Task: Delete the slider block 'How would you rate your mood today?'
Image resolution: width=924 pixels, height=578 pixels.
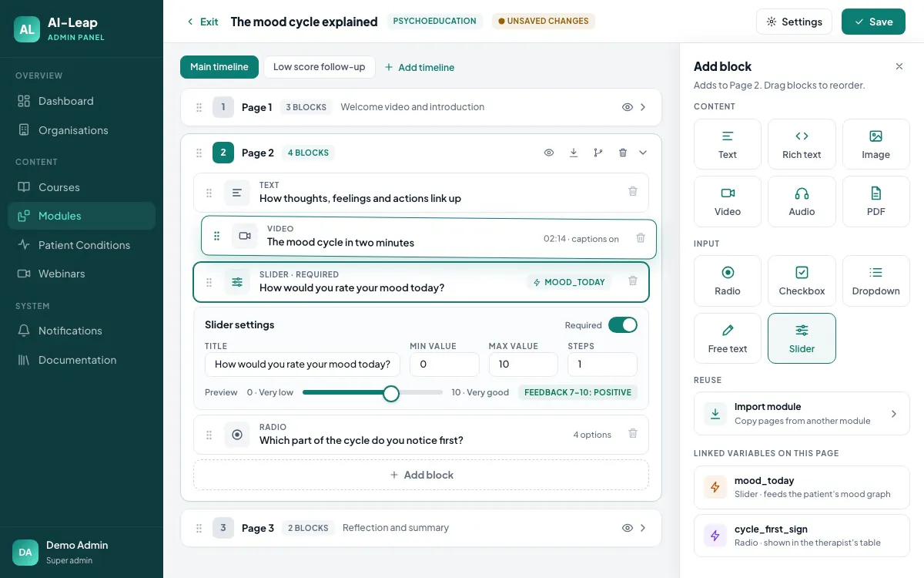Action: click(x=633, y=281)
